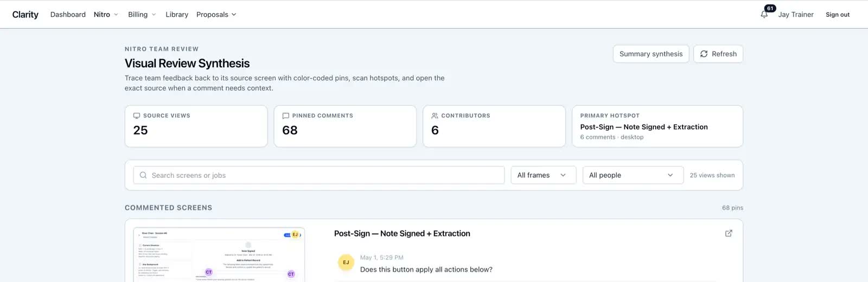Click the Source Views 25 card
Screen dimensions: 868x282
(x=196, y=126)
